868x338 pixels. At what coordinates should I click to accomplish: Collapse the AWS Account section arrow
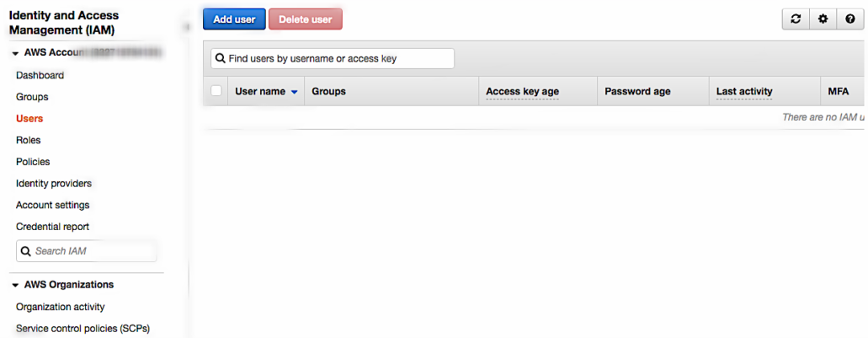click(x=15, y=53)
